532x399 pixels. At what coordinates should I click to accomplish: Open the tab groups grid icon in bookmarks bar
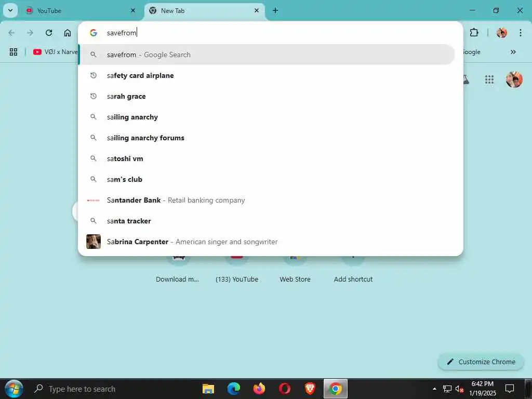click(14, 52)
